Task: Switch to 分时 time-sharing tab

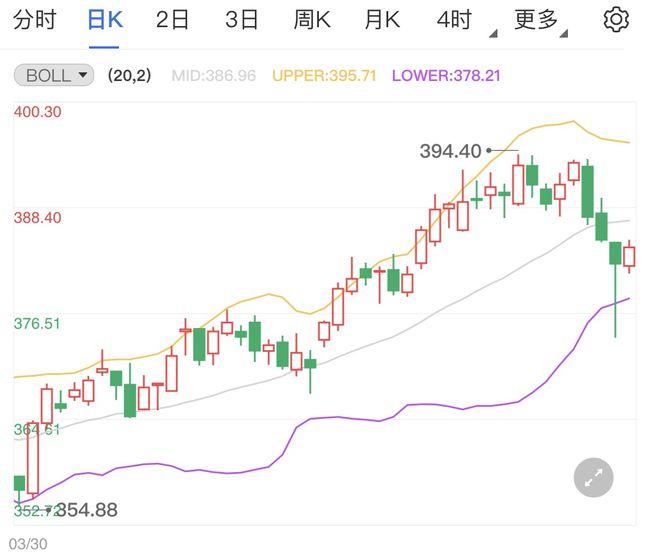Action: (x=34, y=20)
